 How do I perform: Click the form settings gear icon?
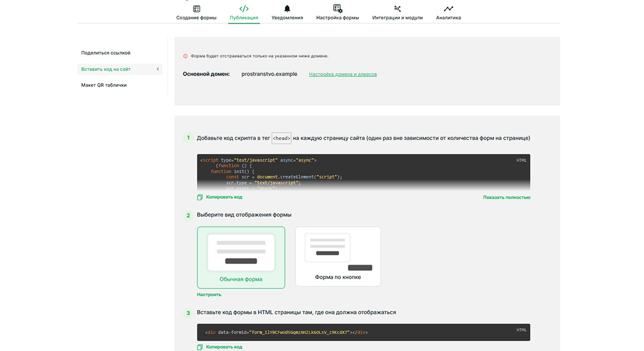tap(337, 9)
